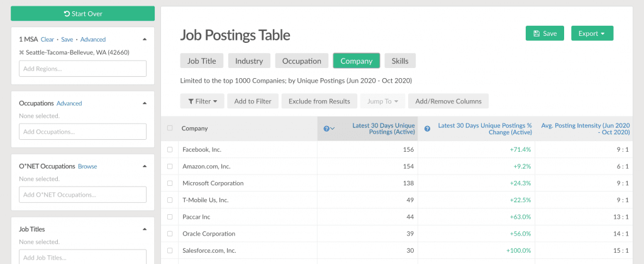Collapse the Job Titles panel arrow
The image size is (644, 264).
point(144,229)
